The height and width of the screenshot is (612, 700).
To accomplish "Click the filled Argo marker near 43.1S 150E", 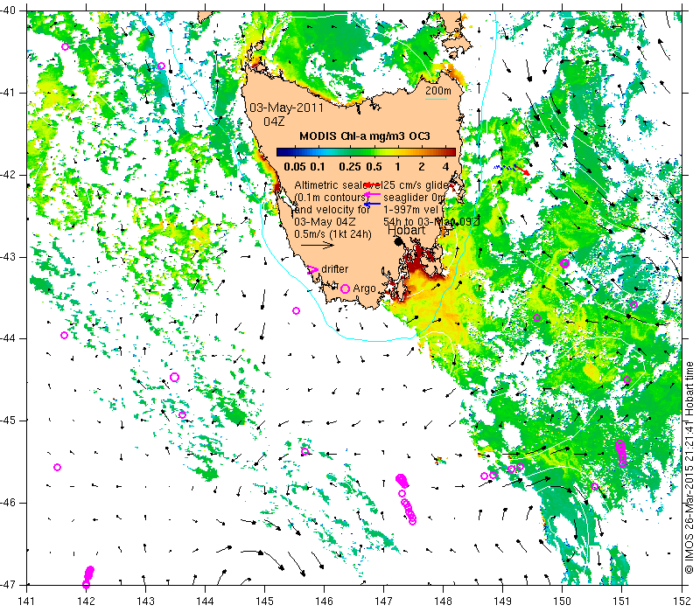I will pos(564,263).
